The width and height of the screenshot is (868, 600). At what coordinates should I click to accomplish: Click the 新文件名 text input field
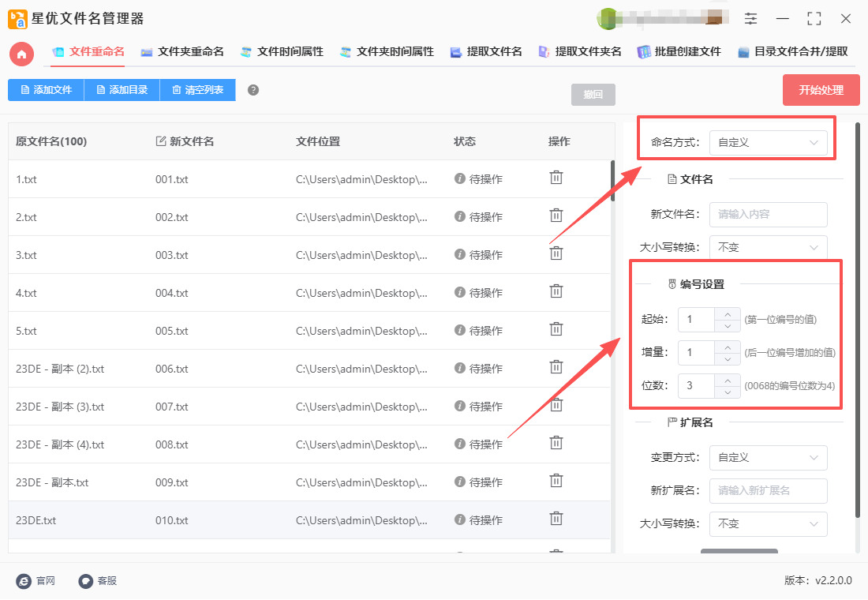[768, 215]
